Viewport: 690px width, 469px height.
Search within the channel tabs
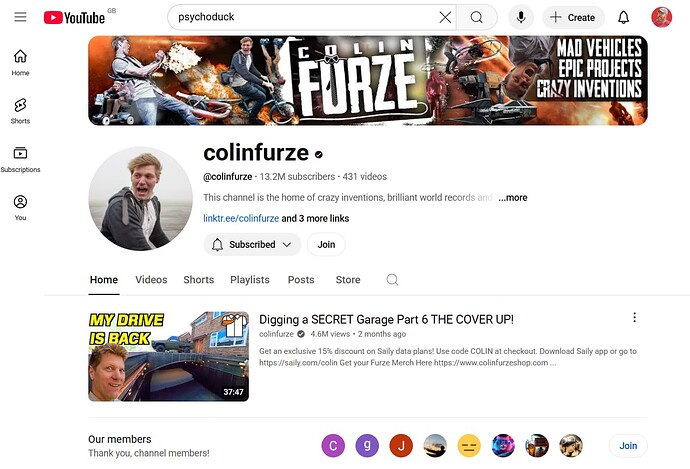[392, 280]
